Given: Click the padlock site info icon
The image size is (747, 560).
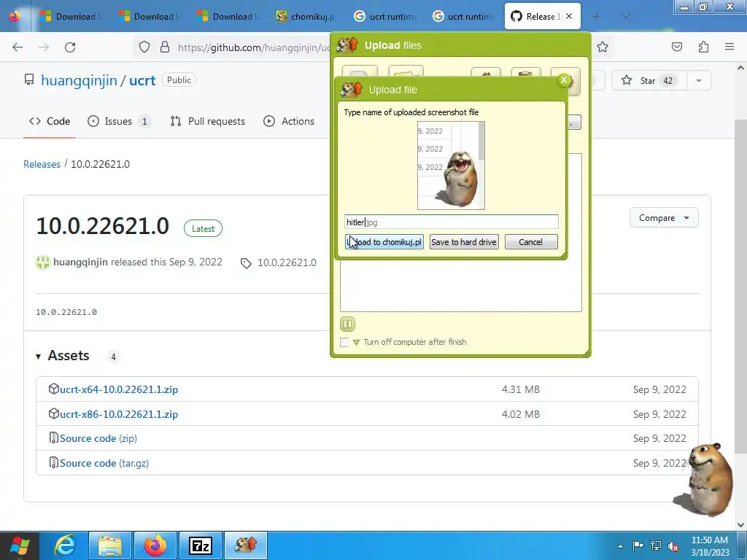Looking at the screenshot, I should pyautogui.click(x=165, y=47).
